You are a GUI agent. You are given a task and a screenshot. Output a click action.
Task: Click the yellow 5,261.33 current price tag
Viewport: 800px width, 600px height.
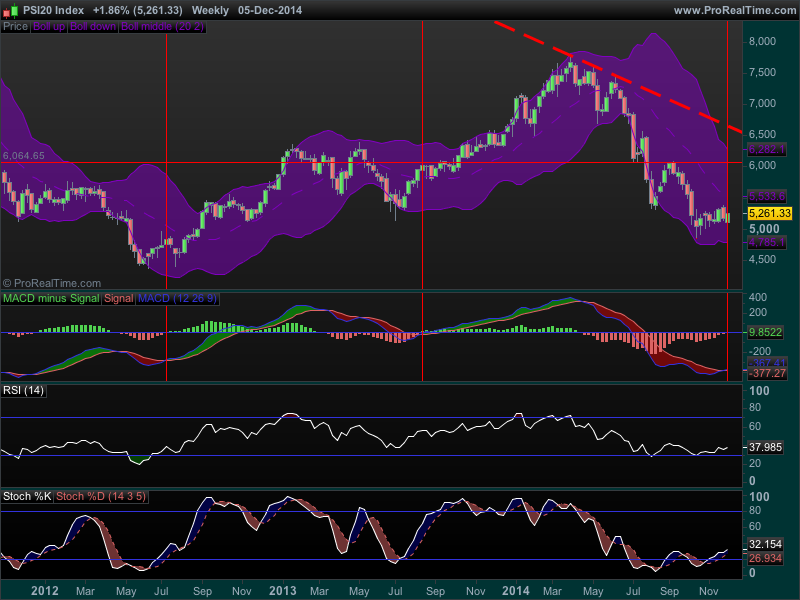768,213
